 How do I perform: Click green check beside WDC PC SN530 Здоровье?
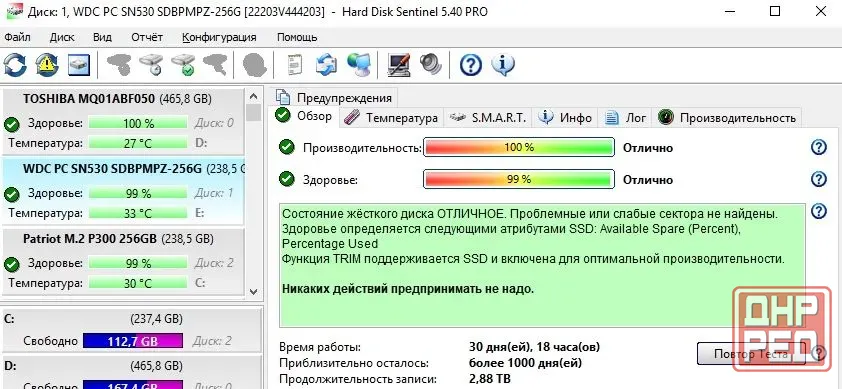(x=11, y=194)
